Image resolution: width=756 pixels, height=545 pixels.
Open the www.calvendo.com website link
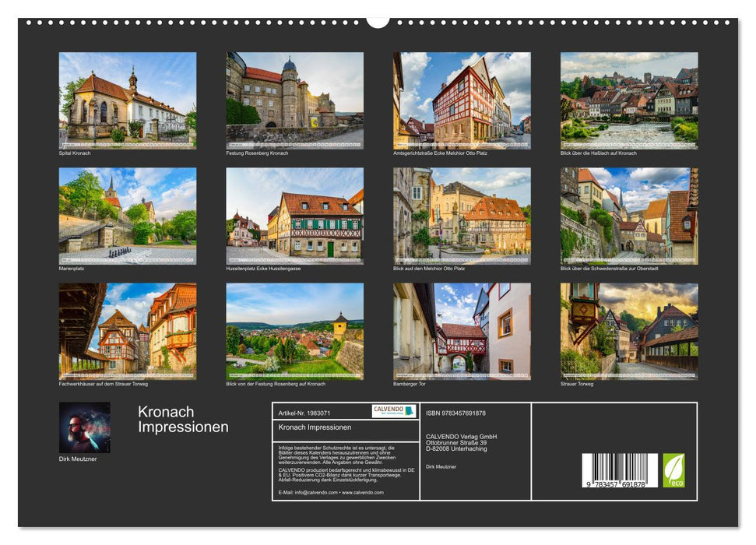(362, 491)
